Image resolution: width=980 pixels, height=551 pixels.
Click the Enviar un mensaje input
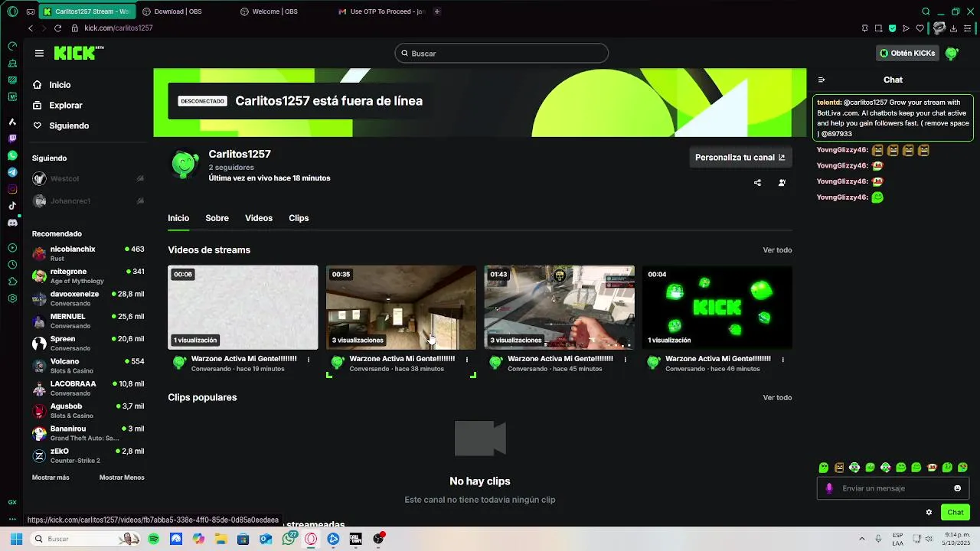click(x=894, y=488)
